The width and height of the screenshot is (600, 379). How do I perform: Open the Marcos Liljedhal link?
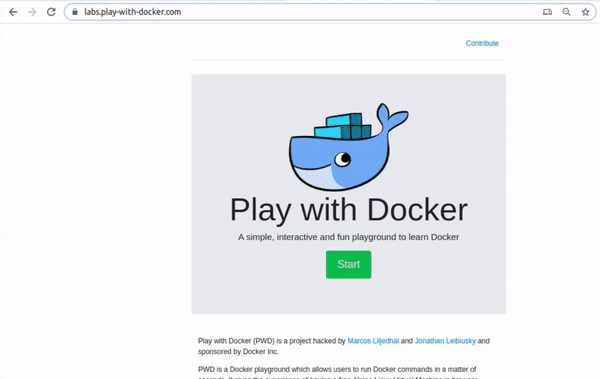(373, 341)
